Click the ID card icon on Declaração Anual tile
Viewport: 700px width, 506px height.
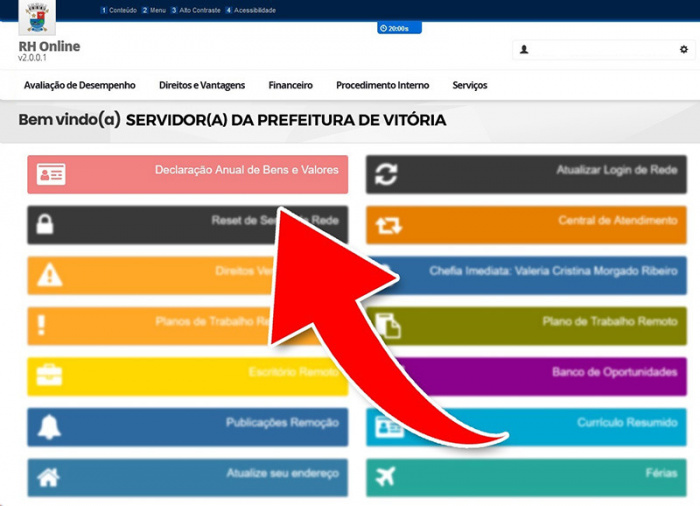(51, 174)
